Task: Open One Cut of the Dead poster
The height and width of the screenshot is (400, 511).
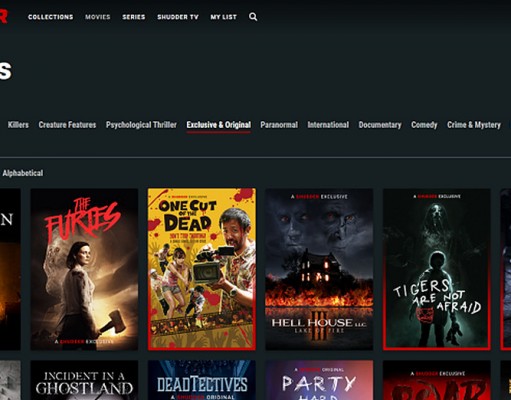Action: click(202, 269)
